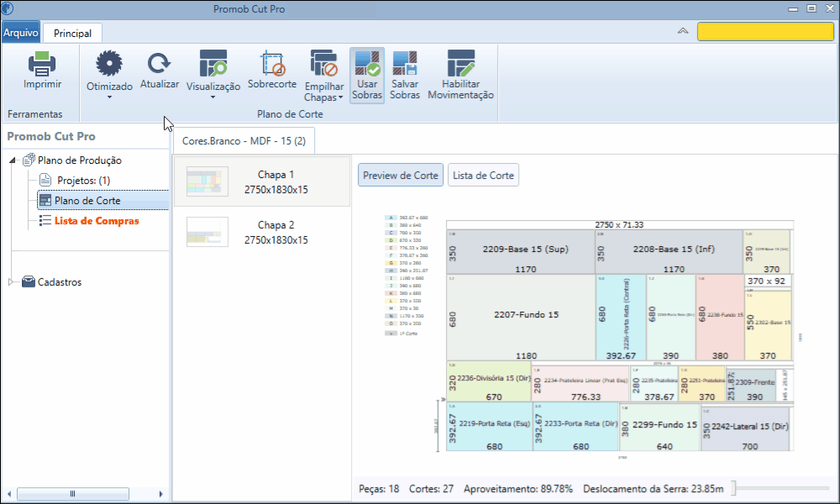840x504 pixels.
Task: Click the 2302-Base 15 yellow piece
Action: (768, 325)
